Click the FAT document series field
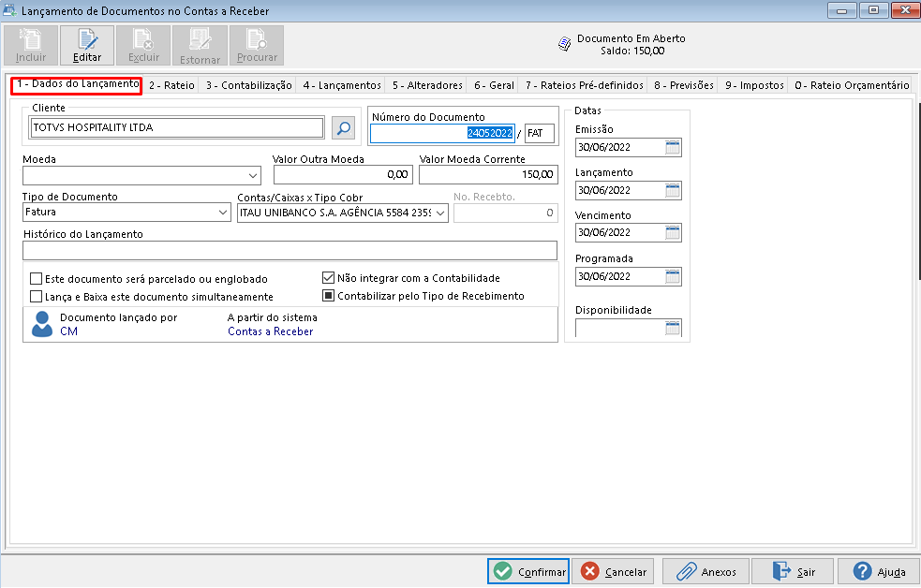The width and height of the screenshot is (921, 588). (540, 133)
